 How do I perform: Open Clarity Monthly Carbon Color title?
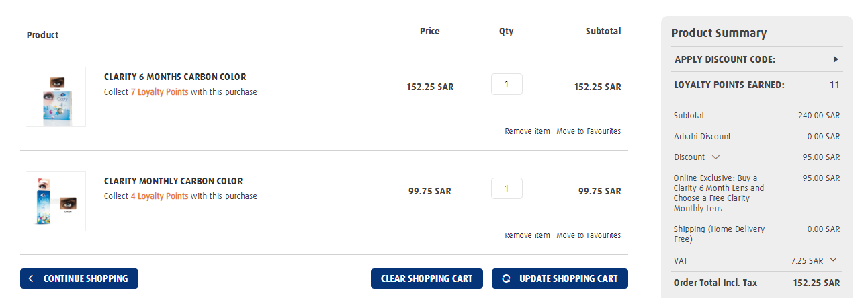click(x=173, y=181)
